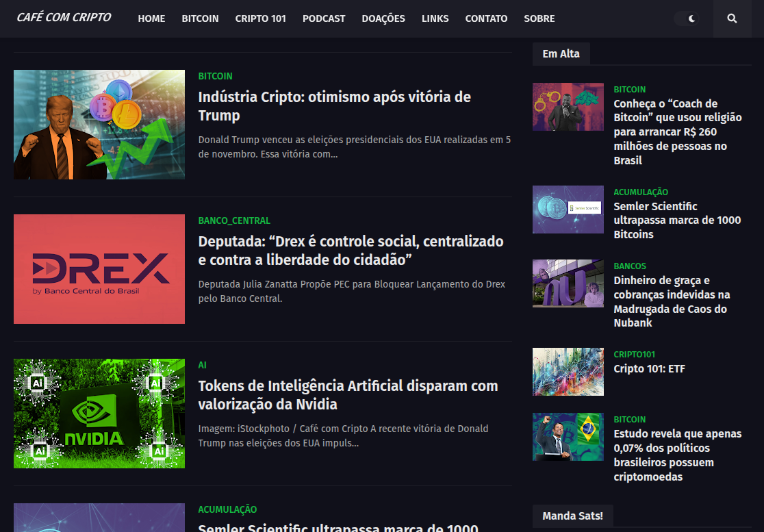Click the Nubank sidebar article thumbnail

[568, 283]
